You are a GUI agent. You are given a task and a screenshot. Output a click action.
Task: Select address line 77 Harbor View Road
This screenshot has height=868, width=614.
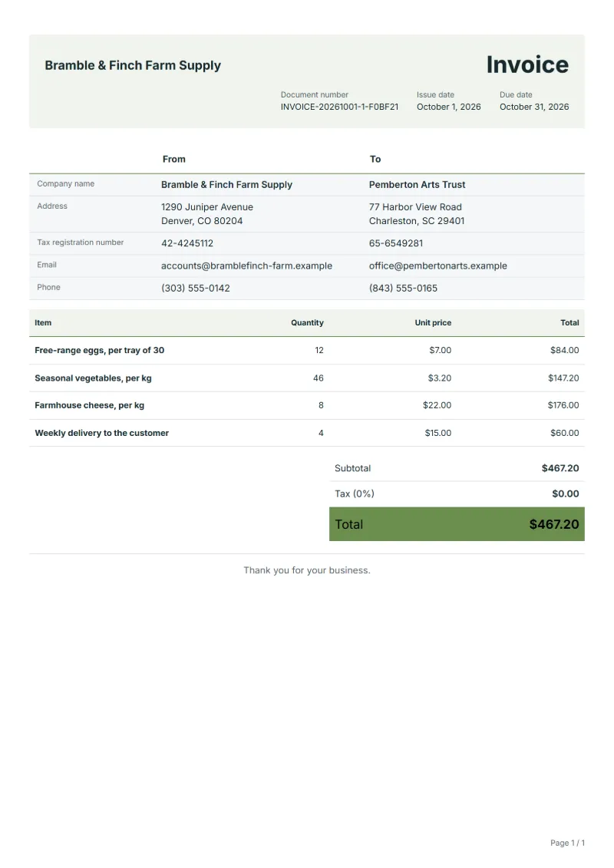(x=415, y=207)
